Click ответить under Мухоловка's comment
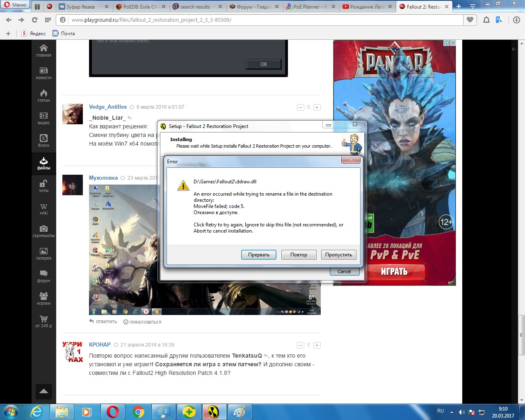 (103, 322)
